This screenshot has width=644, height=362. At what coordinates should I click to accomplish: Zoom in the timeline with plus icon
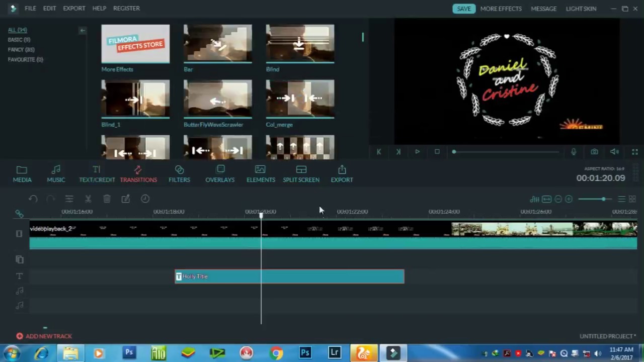click(x=569, y=199)
